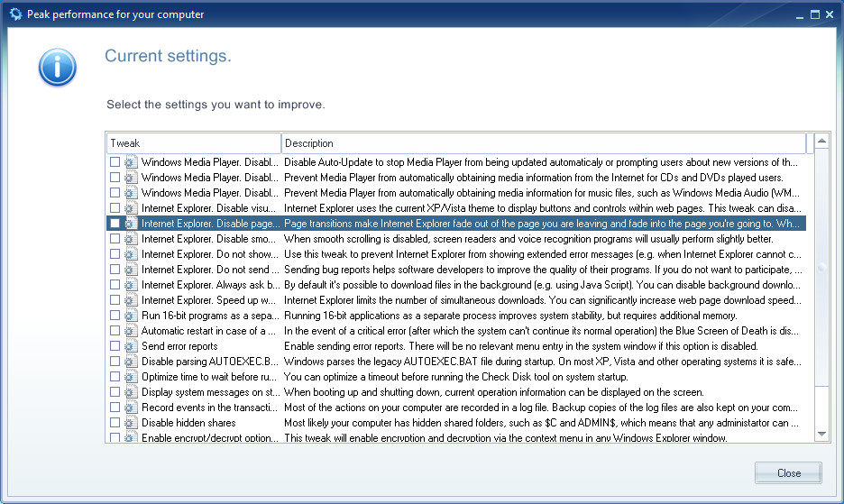
Task: Click the scrollbar up arrow
Action: pyautogui.click(x=821, y=141)
